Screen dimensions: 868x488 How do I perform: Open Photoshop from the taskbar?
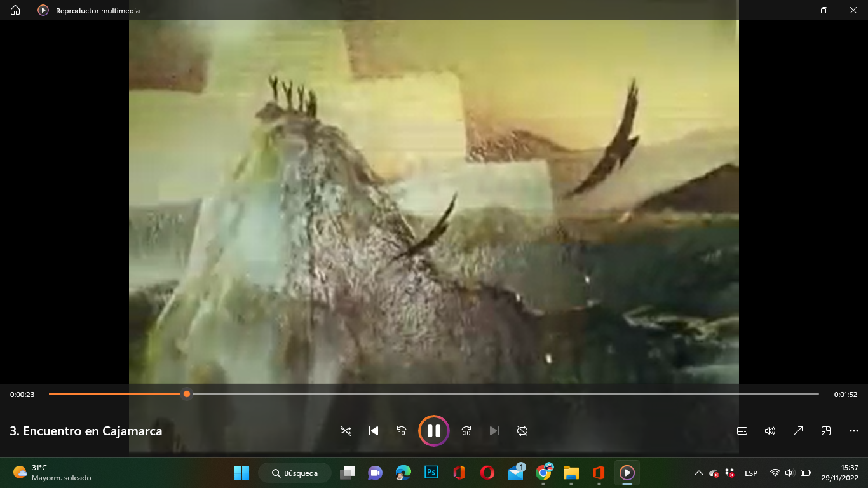point(431,473)
